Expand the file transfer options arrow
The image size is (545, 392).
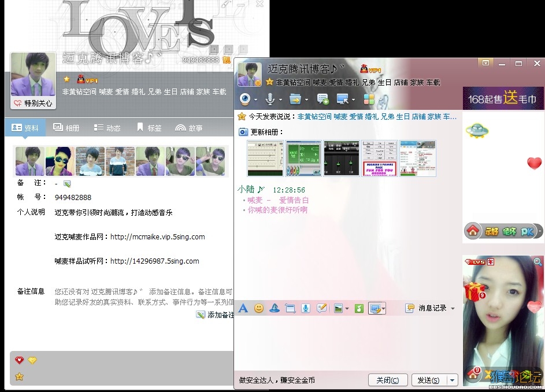(x=306, y=100)
